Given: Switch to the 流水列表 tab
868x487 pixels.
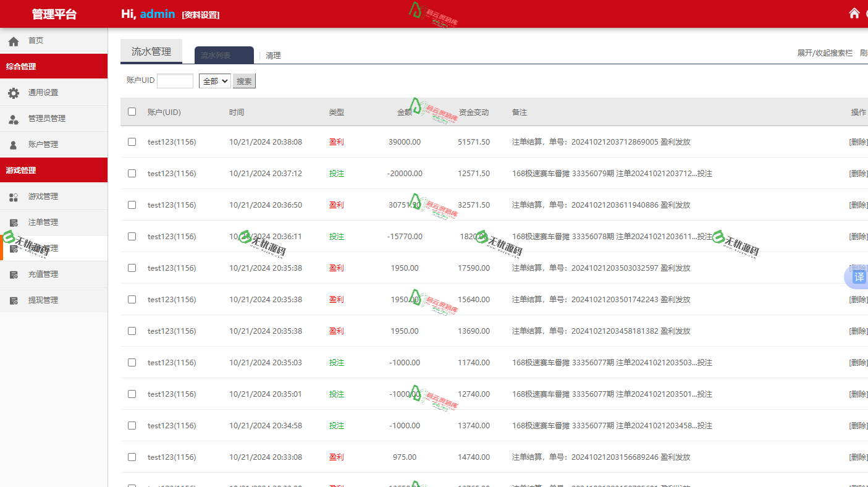Looking at the screenshot, I should 224,56.
